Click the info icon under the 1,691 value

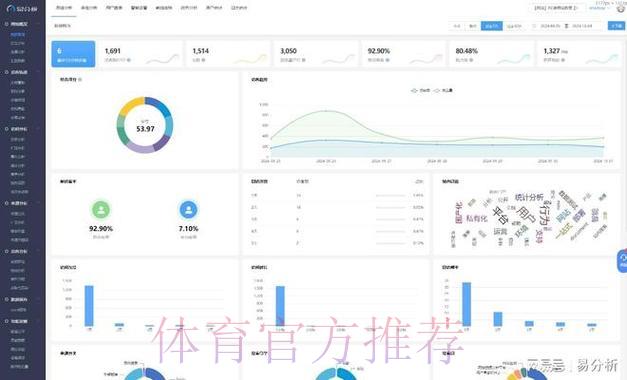[129, 60]
